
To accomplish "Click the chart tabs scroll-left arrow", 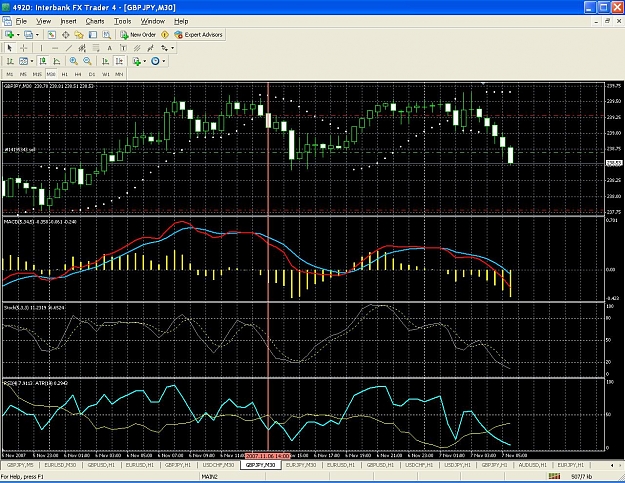I will [612, 465].
